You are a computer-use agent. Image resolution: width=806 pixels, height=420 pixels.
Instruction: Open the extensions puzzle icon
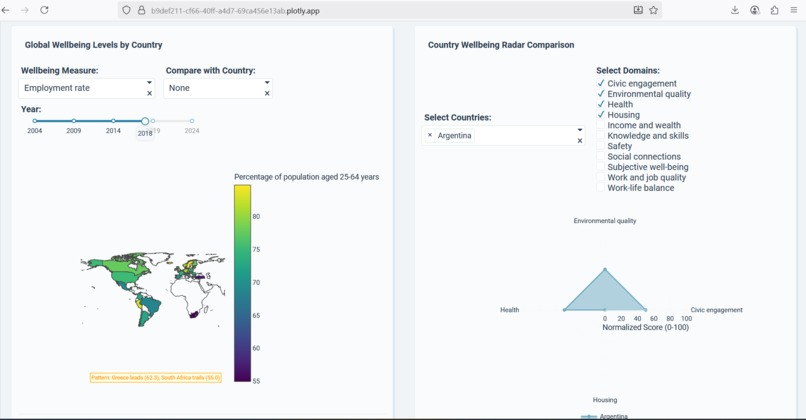coord(774,10)
